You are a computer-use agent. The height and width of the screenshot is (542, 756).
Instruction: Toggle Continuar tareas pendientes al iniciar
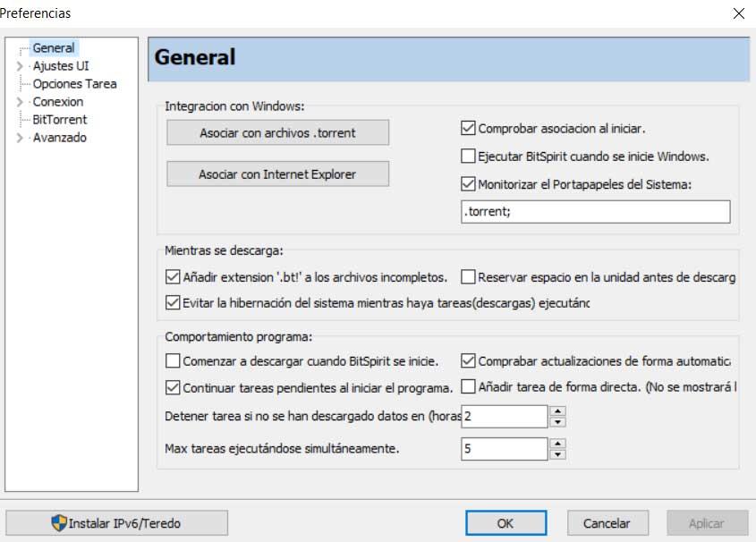click(x=173, y=387)
